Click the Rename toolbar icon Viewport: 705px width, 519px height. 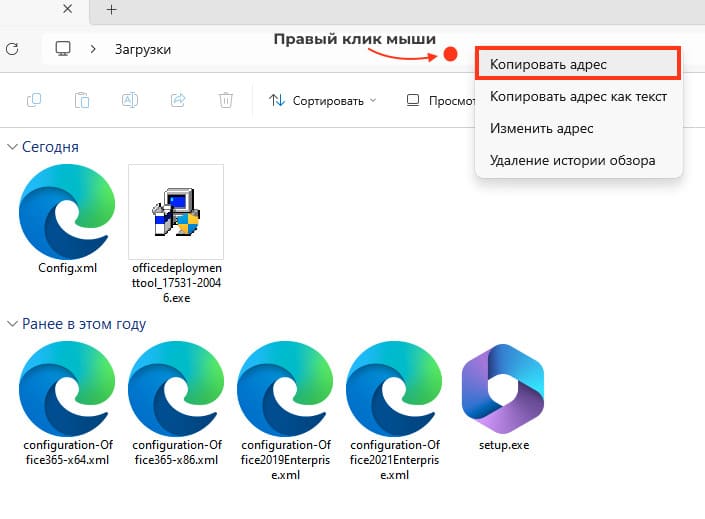pyautogui.click(x=130, y=100)
